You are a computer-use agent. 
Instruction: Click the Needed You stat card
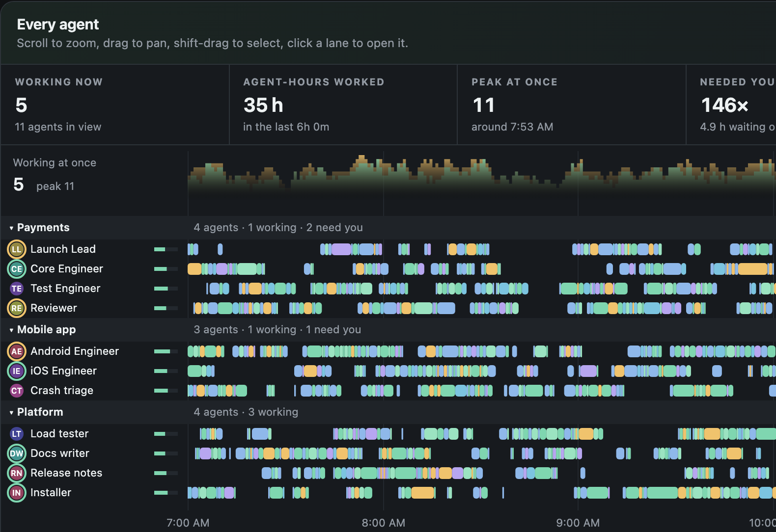click(731, 105)
